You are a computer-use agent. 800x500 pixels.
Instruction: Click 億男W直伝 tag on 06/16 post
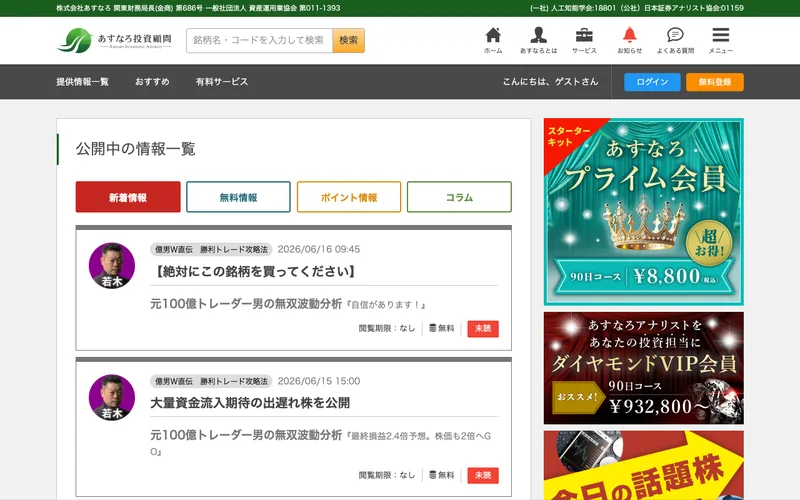211,249
